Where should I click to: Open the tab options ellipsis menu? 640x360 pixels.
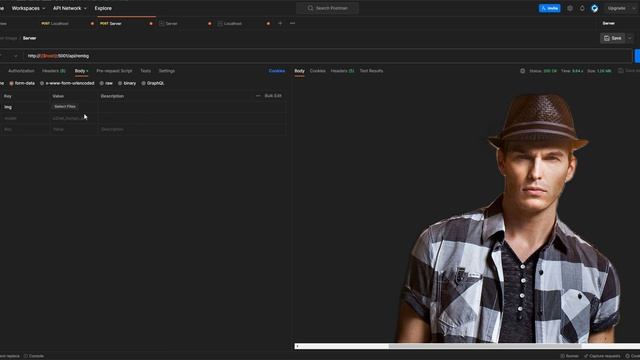click(292, 23)
